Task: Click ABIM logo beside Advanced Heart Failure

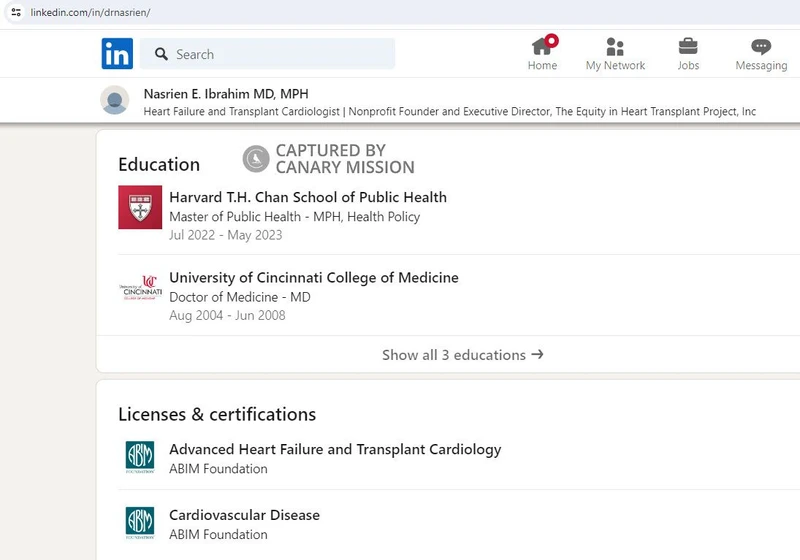Action: (140, 457)
